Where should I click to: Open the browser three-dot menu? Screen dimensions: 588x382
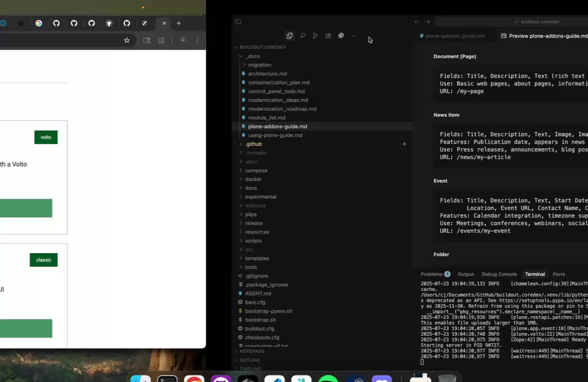pos(197,40)
